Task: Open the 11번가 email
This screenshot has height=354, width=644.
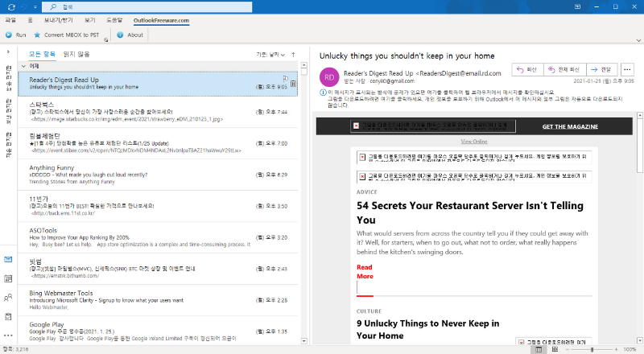Action: pos(158,206)
